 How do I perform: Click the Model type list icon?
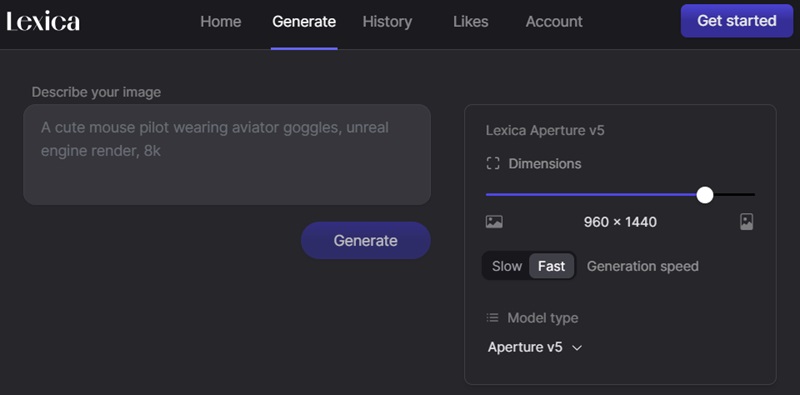tap(492, 318)
